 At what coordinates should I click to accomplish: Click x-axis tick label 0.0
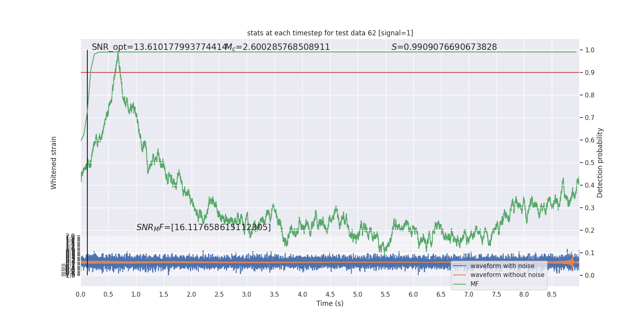(x=80, y=295)
